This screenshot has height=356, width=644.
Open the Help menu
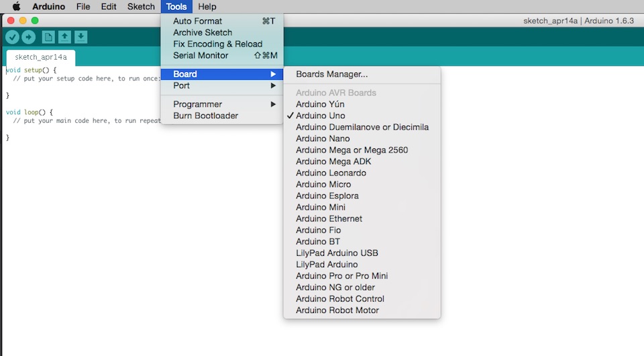pos(207,7)
